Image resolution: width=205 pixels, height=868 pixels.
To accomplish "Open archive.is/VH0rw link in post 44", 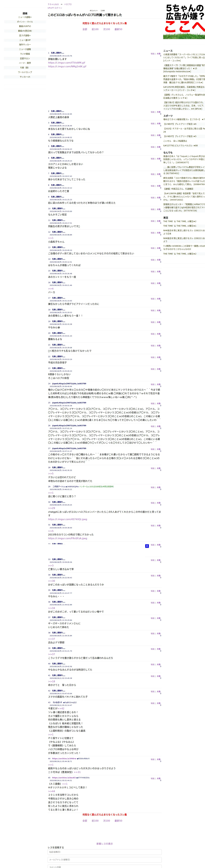I will click(64, 758).
